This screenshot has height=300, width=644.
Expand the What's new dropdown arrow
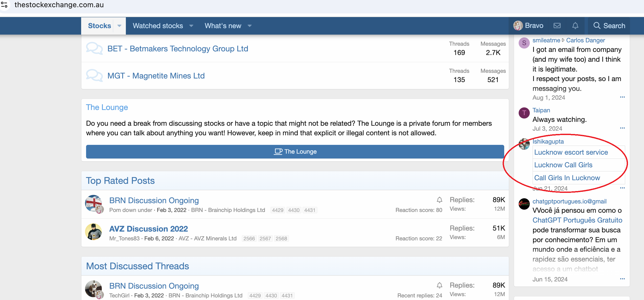pyautogui.click(x=250, y=26)
